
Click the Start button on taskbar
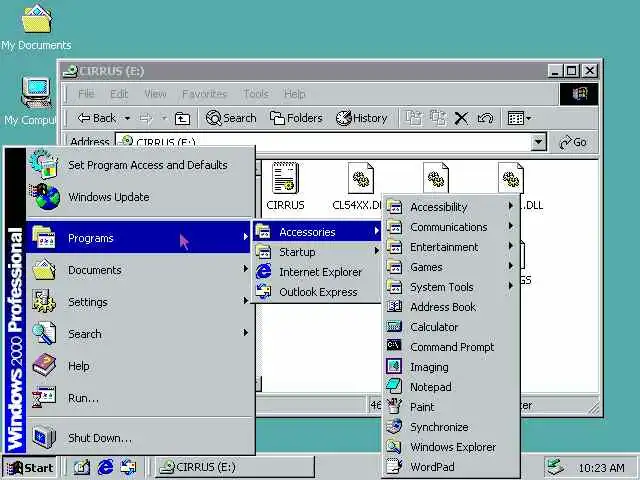[x=29, y=467]
